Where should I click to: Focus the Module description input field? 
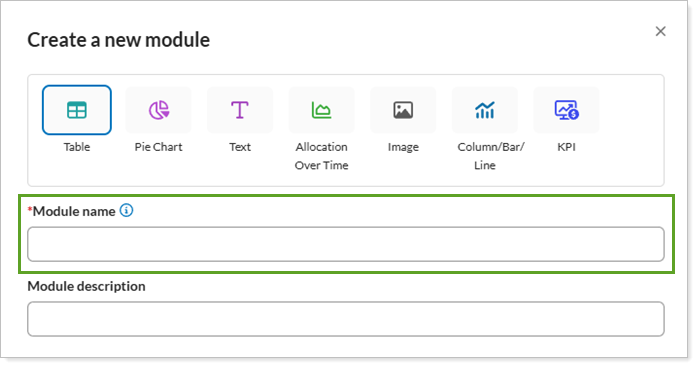[346, 319]
